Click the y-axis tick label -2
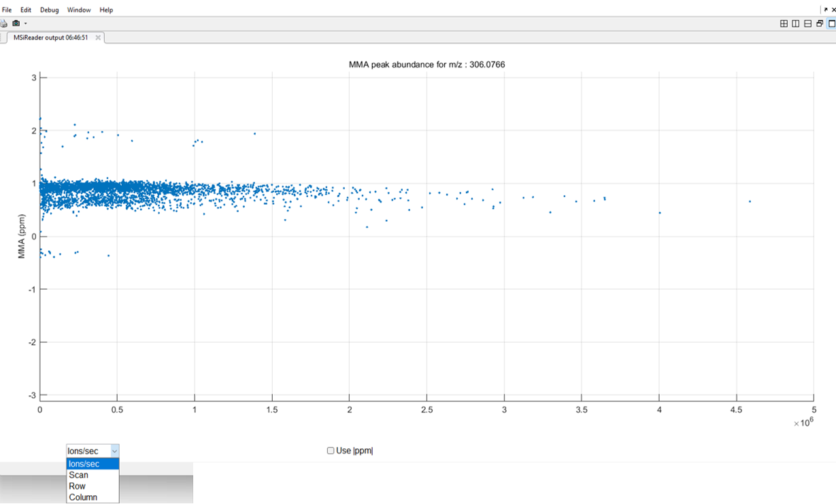Image resolution: width=836 pixels, height=504 pixels. click(x=32, y=342)
